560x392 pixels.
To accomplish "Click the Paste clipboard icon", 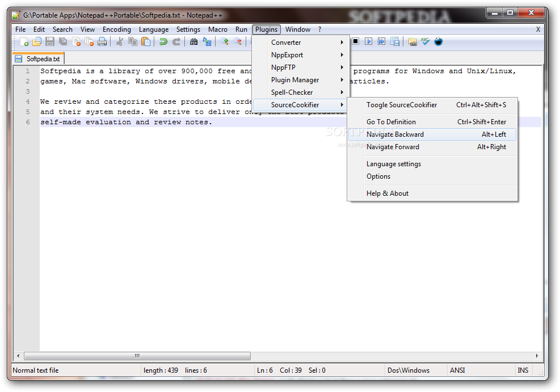I will tap(146, 42).
